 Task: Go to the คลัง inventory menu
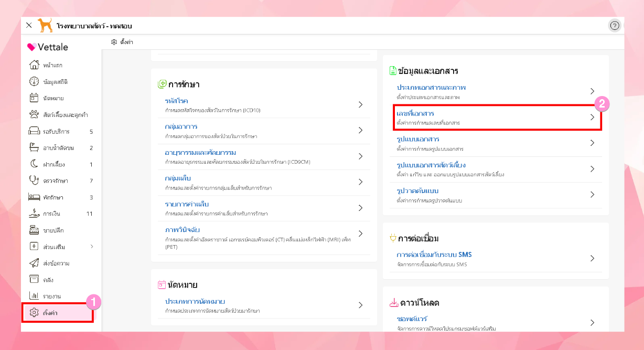click(x=48, y=280)
